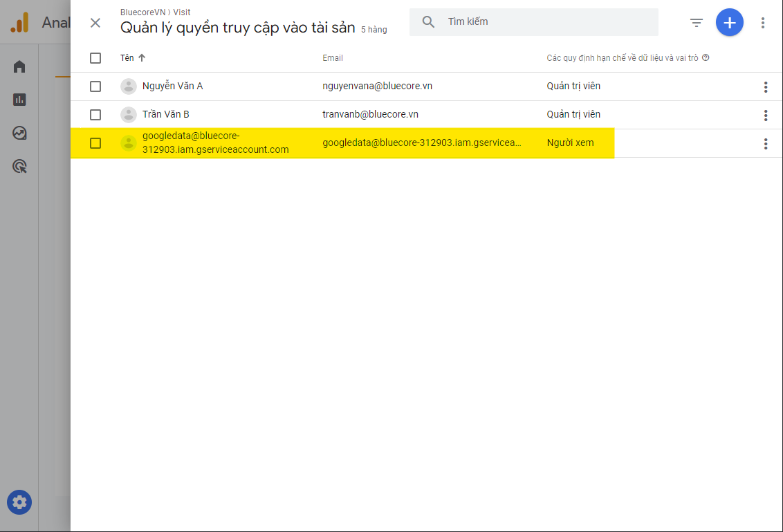Open row options for googledata service account
Image resolution: width=783 pixels, height=532 pixels.
(x=765, y=144)
